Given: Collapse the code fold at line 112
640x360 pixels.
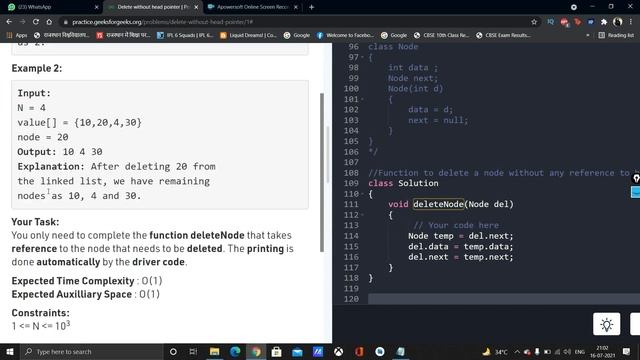Looking at the screenshot, I should [362, 215].
